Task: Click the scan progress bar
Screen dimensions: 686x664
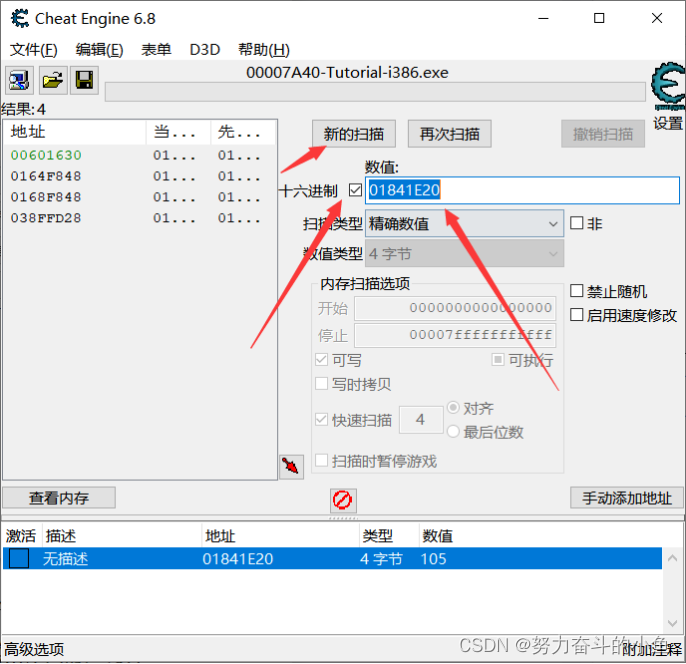Action: pos(375,92)
